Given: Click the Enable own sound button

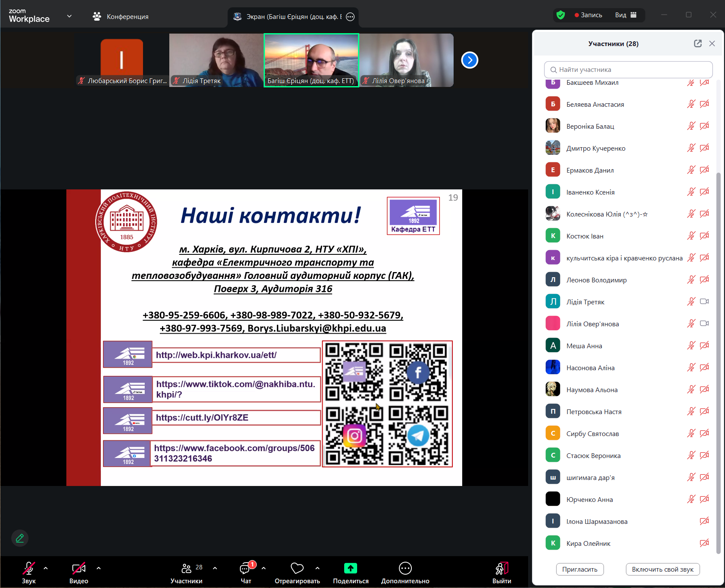Looking at the screenshot, I should (x=662, y=569).
